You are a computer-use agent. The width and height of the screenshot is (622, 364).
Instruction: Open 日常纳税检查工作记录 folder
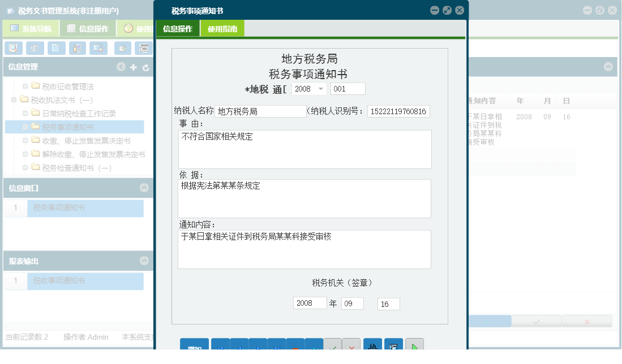click(79, 114)
